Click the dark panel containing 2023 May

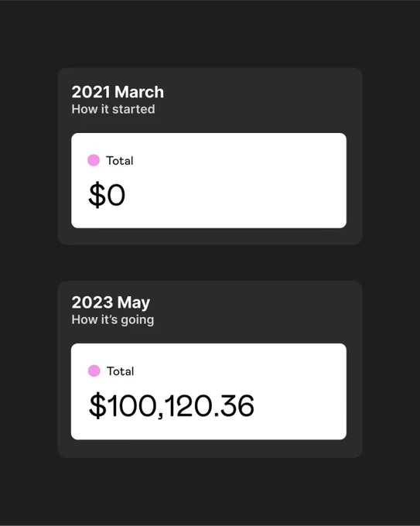point(210,369)
